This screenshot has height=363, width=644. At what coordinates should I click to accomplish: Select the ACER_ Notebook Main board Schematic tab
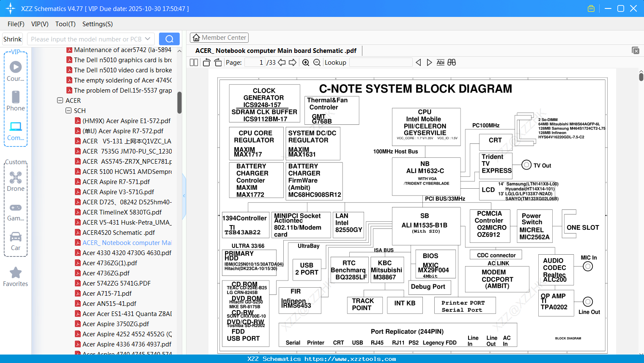click(x=276, y=51)
